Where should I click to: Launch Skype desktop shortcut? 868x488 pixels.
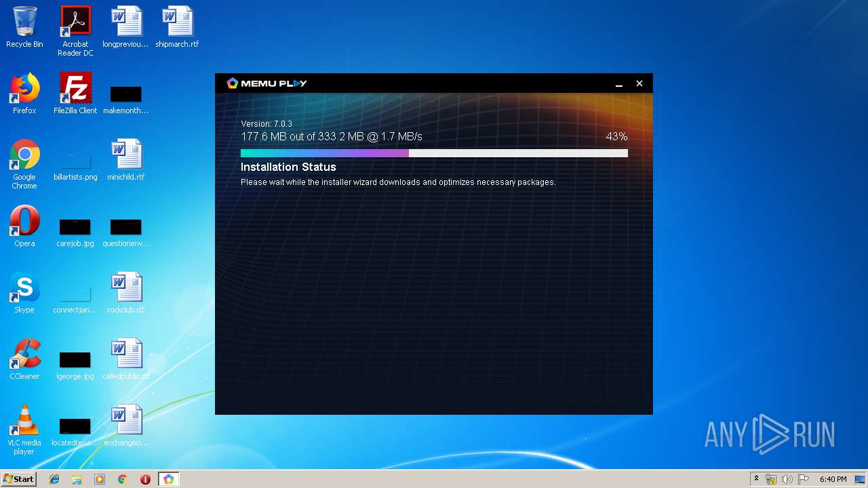coord(24,293)
